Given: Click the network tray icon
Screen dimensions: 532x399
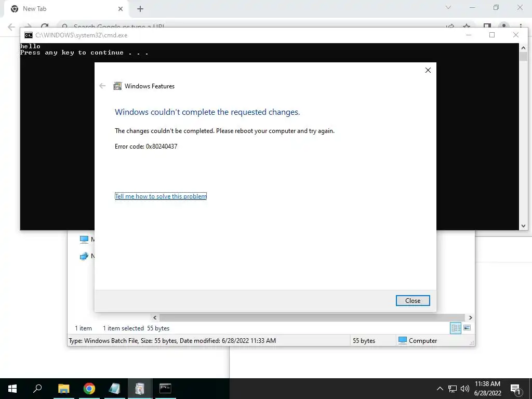Looking at the screenshot, I should pos(453,389).
